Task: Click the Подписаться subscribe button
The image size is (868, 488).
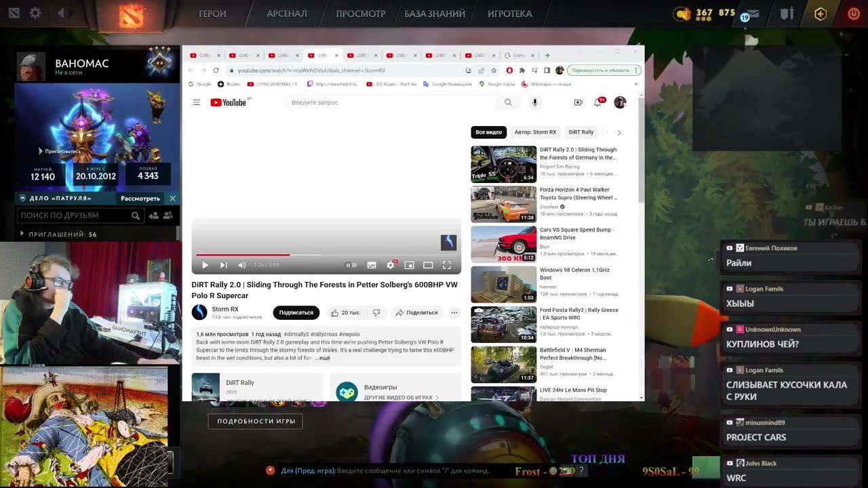Action: 296,312
